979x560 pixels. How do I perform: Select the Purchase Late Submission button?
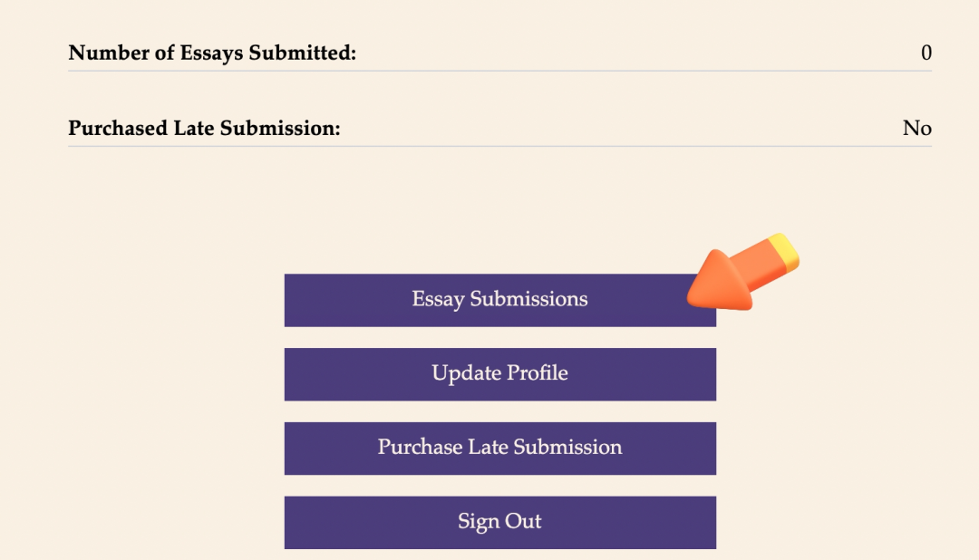(499, 448)
